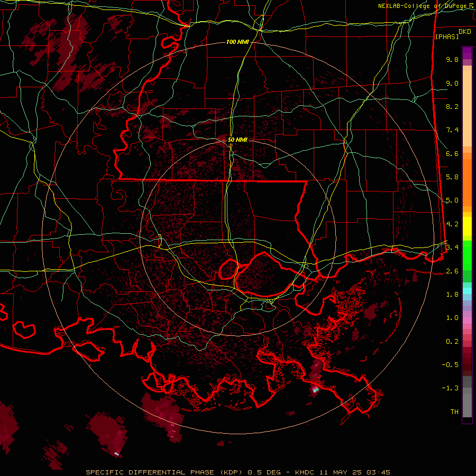476x476 pixels.
Task: Pick the cyan band of the color bar
Action: point(467,291)
